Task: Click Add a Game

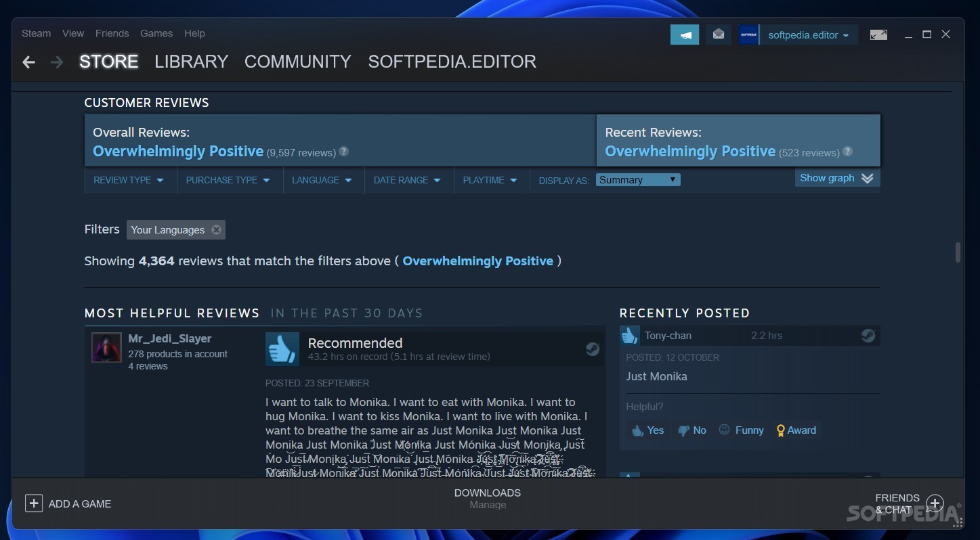Action: (68, 503)
